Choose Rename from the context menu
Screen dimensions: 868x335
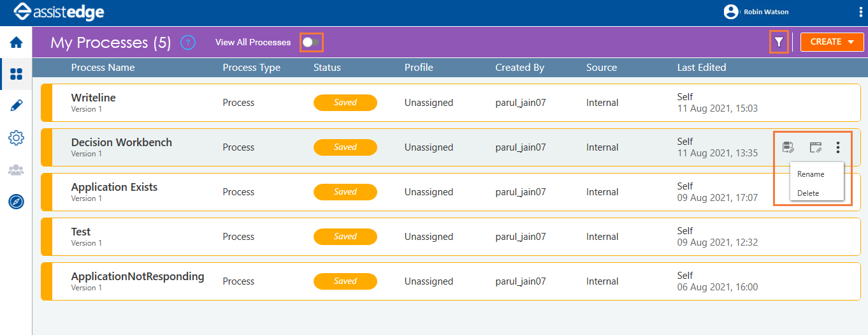811,174
